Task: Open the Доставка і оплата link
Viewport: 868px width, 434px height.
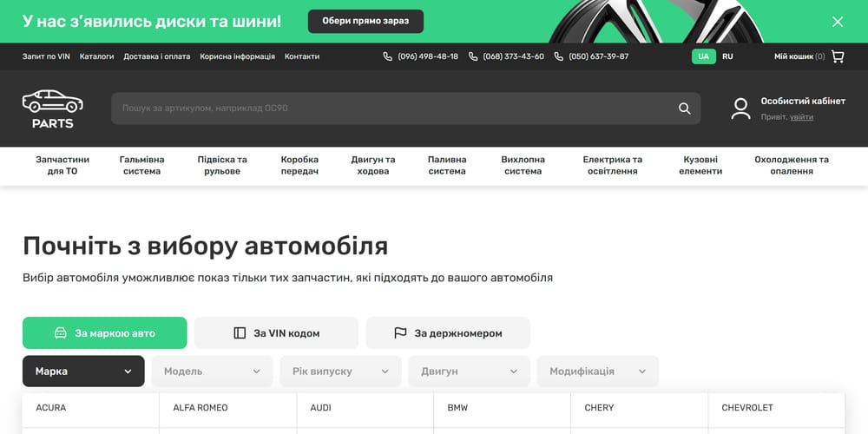Action: point(156,56)
